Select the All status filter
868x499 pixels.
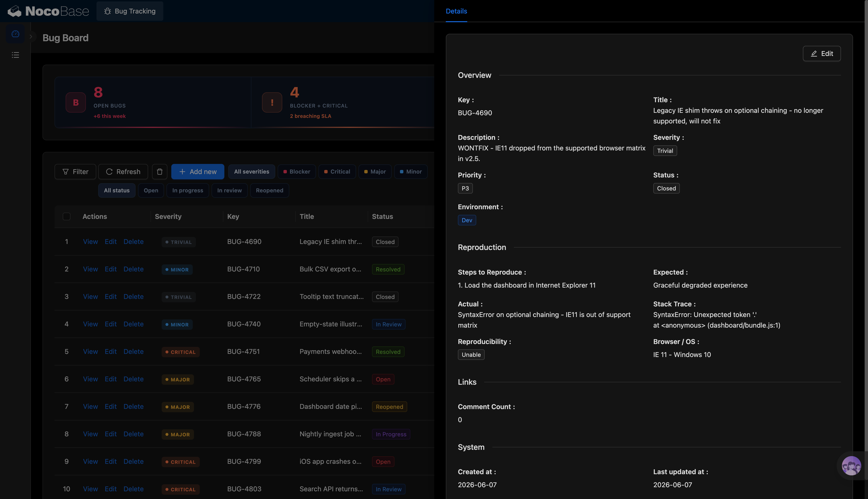click(117, 190)
